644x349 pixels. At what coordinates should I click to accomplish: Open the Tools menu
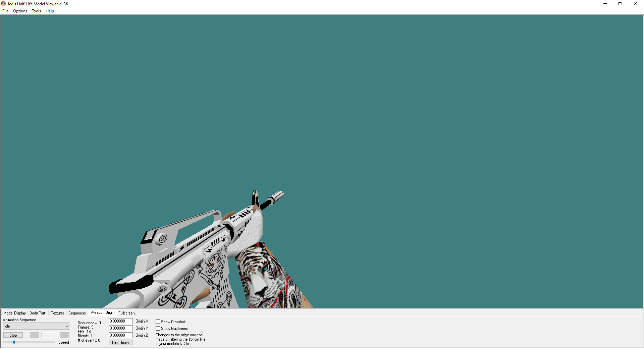click(x=36, y=11)
